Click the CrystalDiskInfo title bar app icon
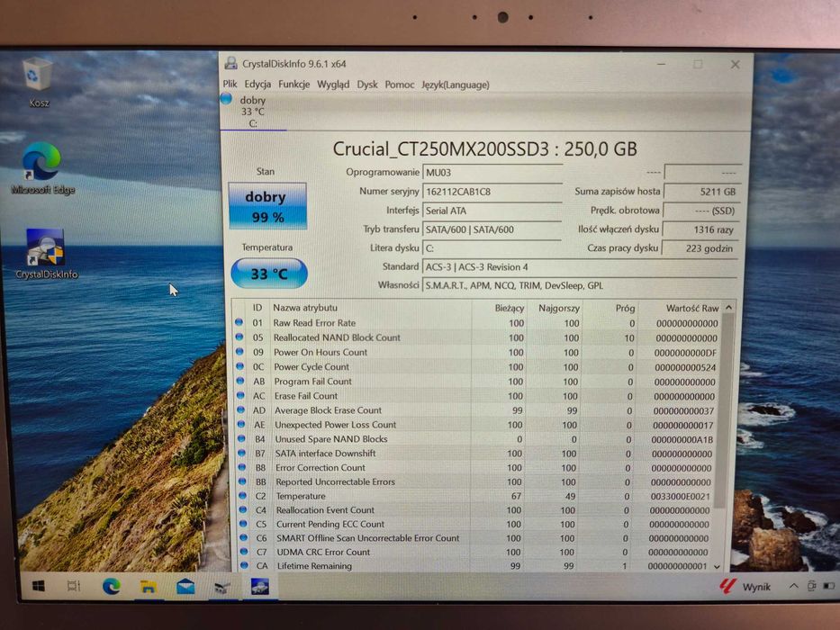This screenshot has height=630, width=840. pyautogui.click(x=230, y=63)
